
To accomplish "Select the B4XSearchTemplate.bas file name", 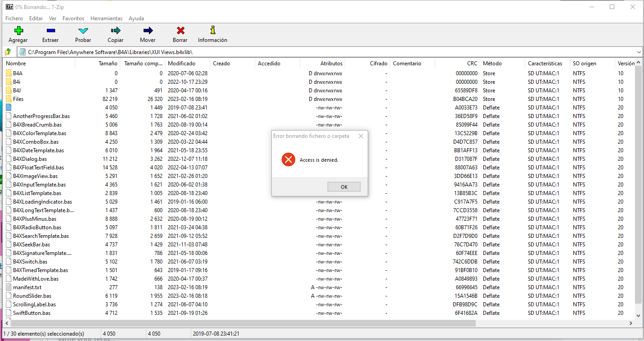I will 41,236.
